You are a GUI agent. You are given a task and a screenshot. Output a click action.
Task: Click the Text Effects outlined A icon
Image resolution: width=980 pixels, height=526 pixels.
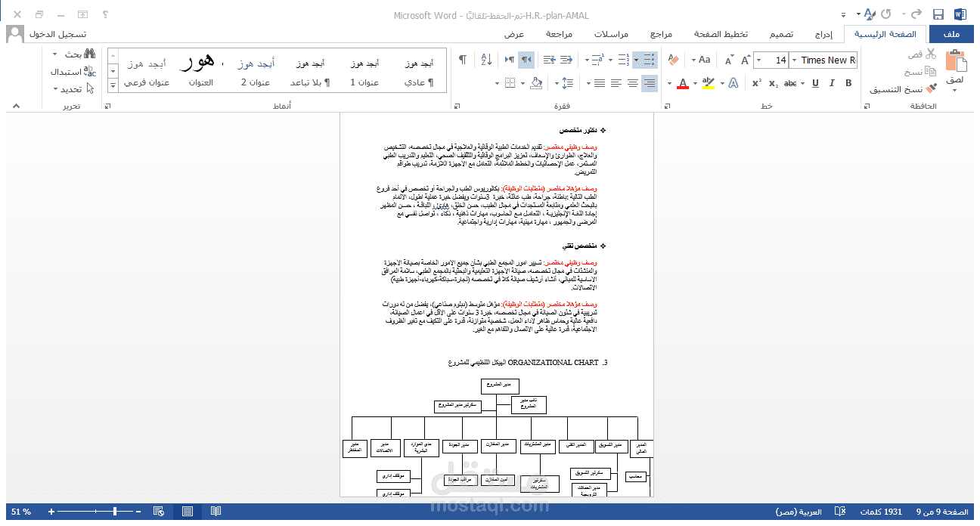click(733, 83)
